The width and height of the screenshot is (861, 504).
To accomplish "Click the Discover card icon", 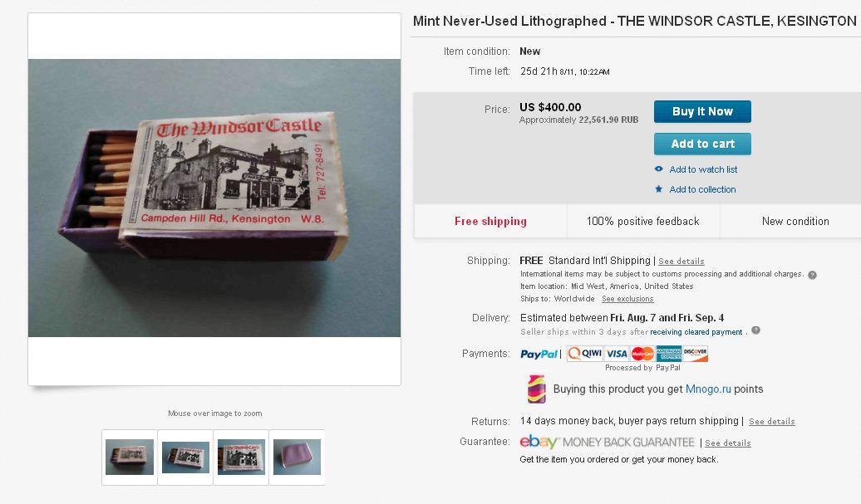I will click(695, 354).
